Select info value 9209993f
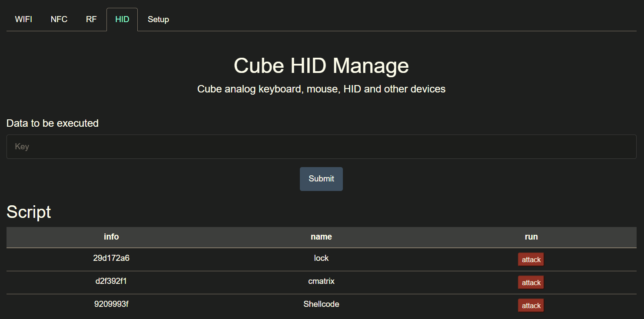Viewport: 644px width, 319px height. 111,304
